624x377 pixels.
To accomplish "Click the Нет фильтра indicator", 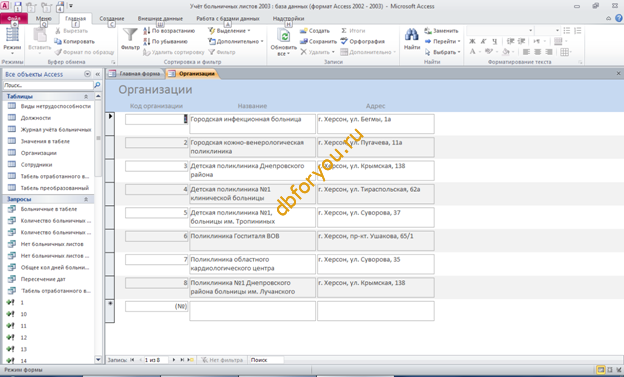I will coord(222,360).
